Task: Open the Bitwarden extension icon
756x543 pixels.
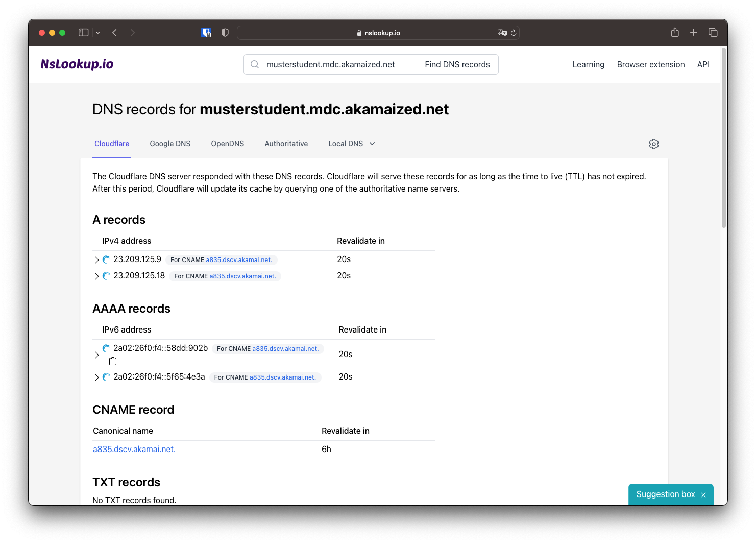Action: coord(206,33)
